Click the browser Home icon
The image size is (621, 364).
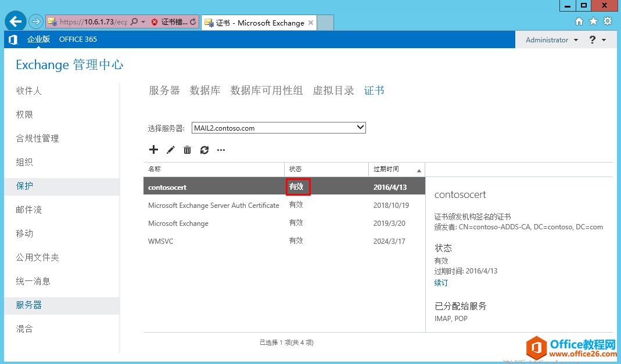coord(579,20)
